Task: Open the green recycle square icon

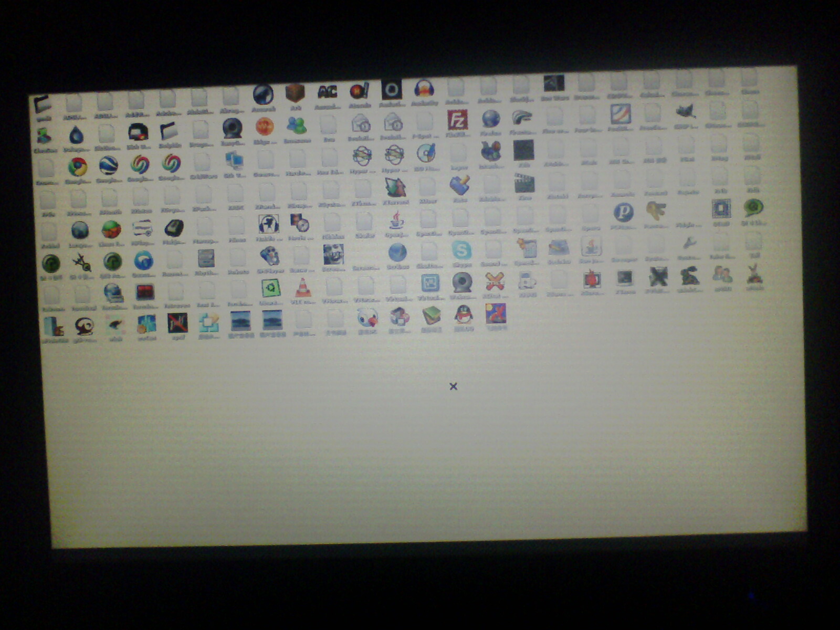Action: coord(271,289)
